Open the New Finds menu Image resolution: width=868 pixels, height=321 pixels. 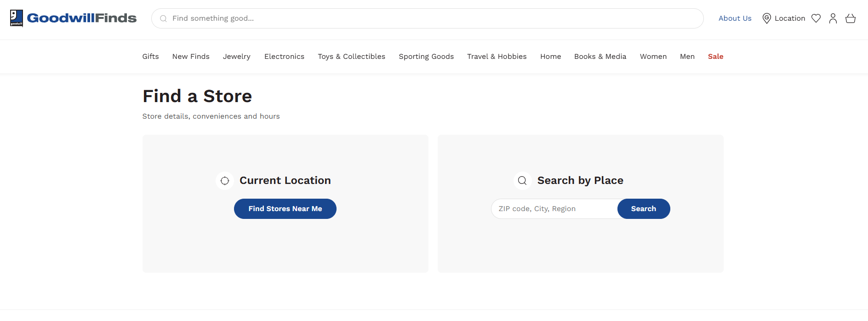point(191,57)
